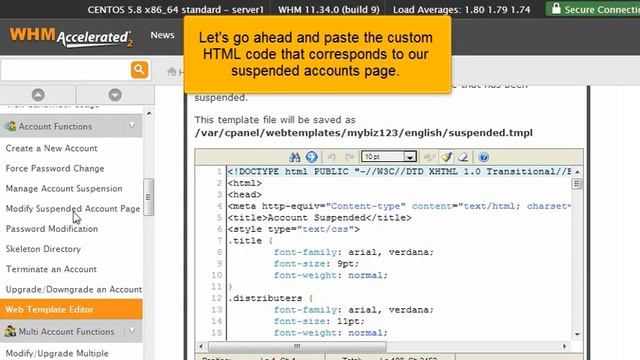Click the Home breadcrumb icon
The image size is (640, 360).
[x=172, y=72]
